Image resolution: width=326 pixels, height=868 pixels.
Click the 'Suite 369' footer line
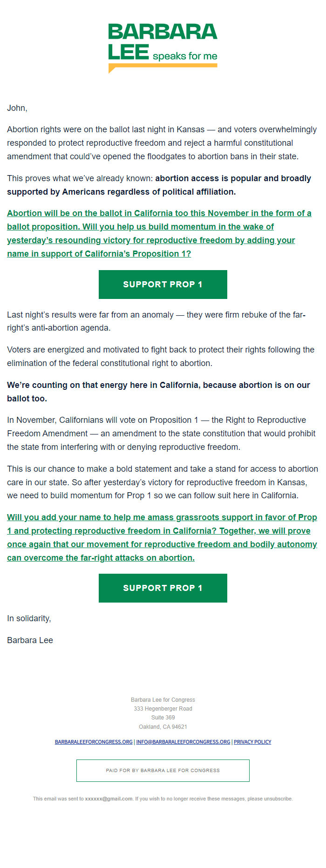[x=163, y=718]
